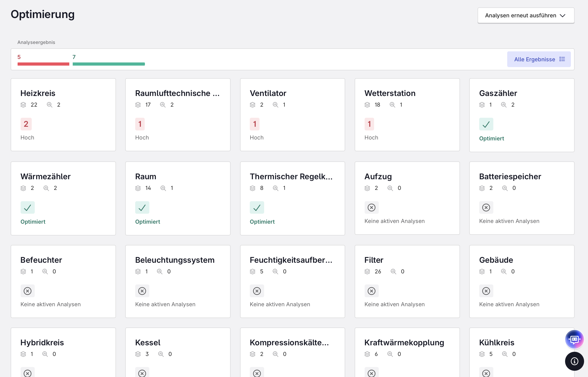Open the Ventilator card title
Image resolution: width=588 pixels, height=377 pixels.
tap(268, 93)
